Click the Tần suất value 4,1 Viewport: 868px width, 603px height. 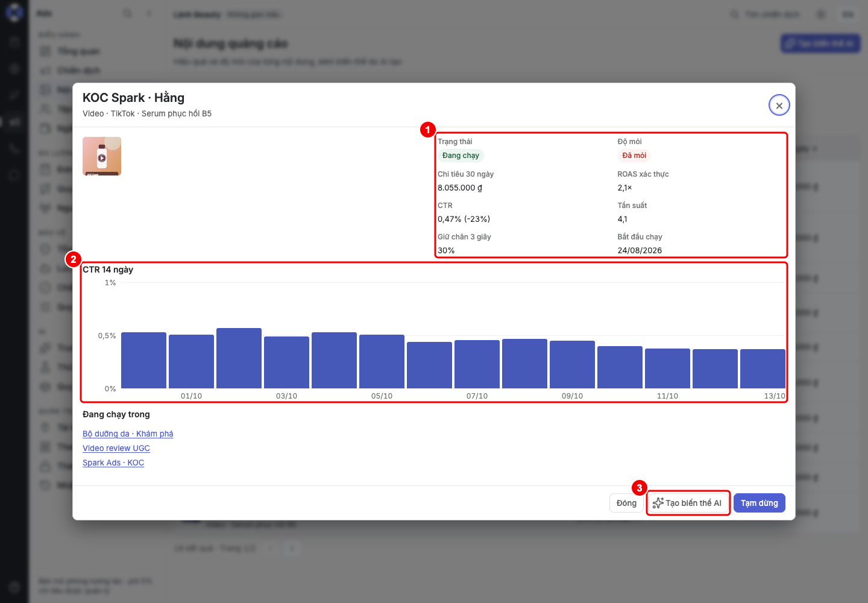click(x=623, y=219)
